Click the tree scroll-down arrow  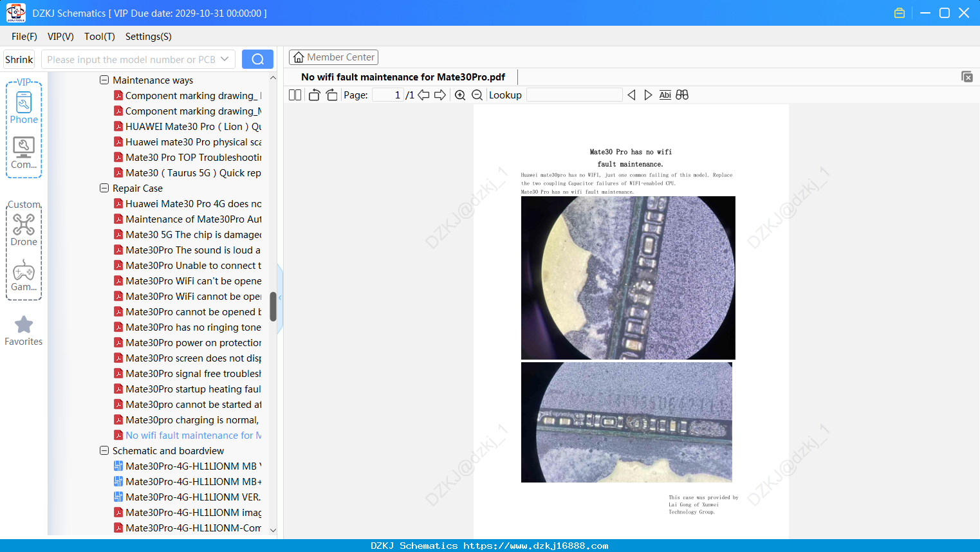tap(273, 530)
